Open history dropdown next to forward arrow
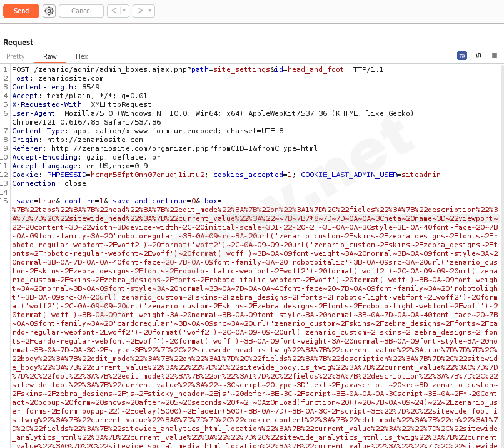Viewport: 504px width, 448px height. coord(150,11)
